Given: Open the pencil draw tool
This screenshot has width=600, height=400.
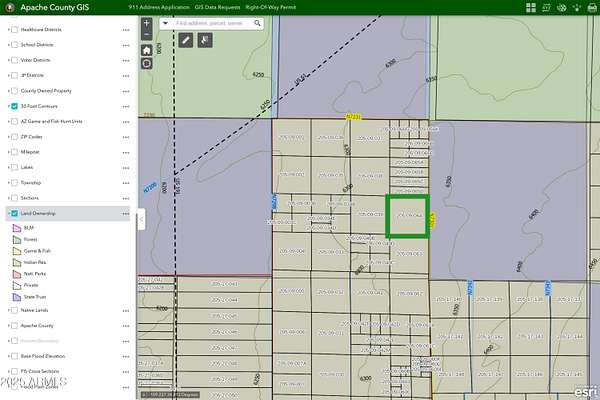Looking at the screenshot, I should tap(186, 40).
